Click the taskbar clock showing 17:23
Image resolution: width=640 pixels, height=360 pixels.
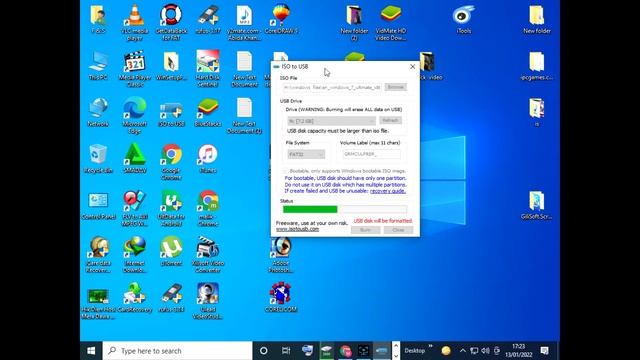(x=518, y=351)
